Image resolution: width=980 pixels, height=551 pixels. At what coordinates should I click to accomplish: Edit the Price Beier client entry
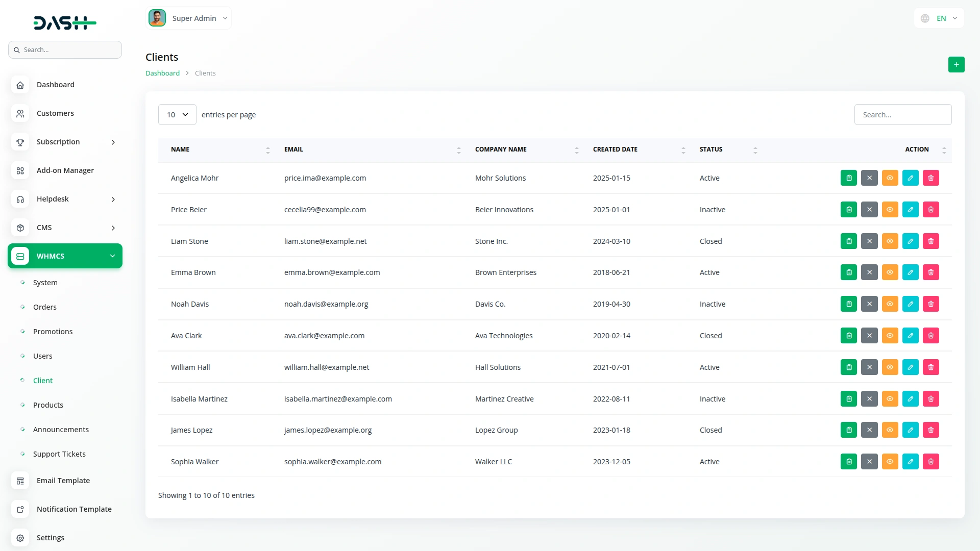(x=910, y=210)
